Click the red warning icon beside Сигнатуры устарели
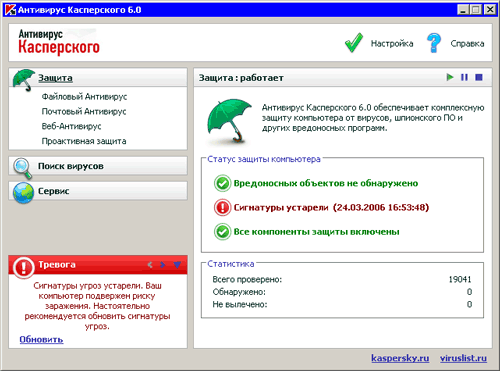The image size is (500, 371). click(222, 207)
